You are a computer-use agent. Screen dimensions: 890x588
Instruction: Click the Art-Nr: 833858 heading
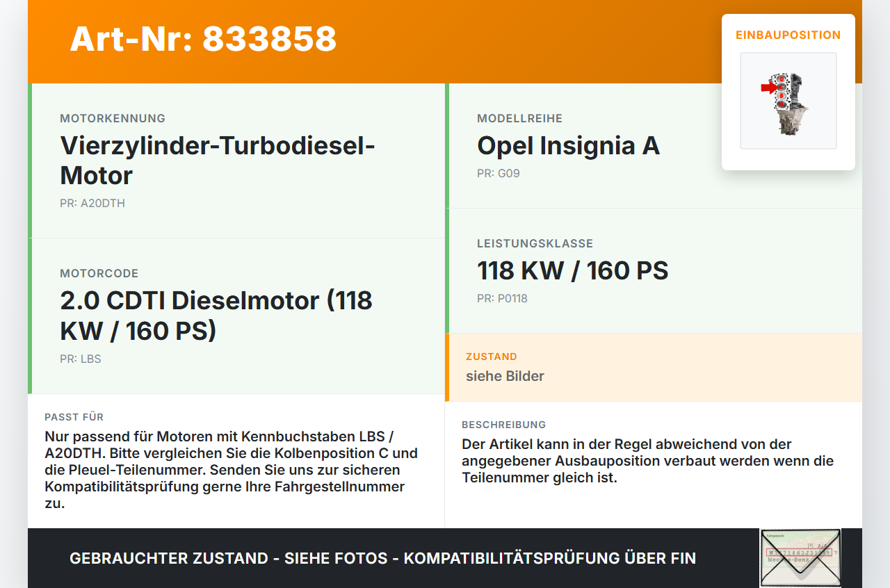(203, 39)
